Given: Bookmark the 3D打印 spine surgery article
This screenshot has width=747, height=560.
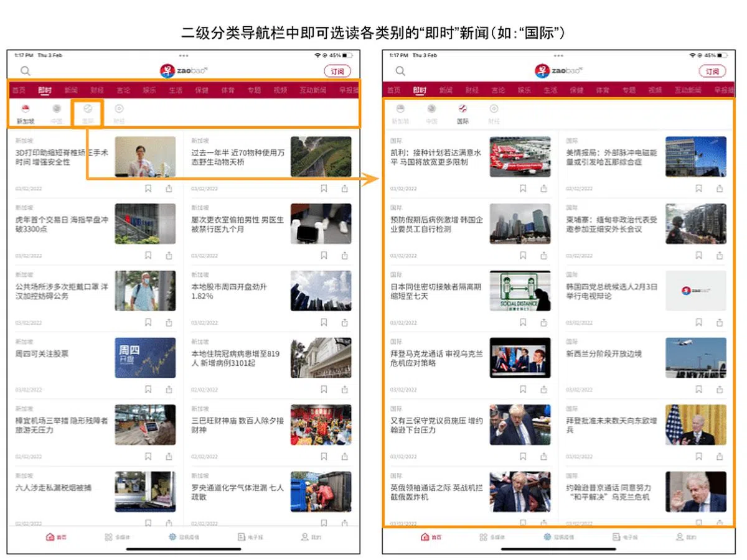Looking at the screenshot, I should pyautogui.click(x=148, y=188).
